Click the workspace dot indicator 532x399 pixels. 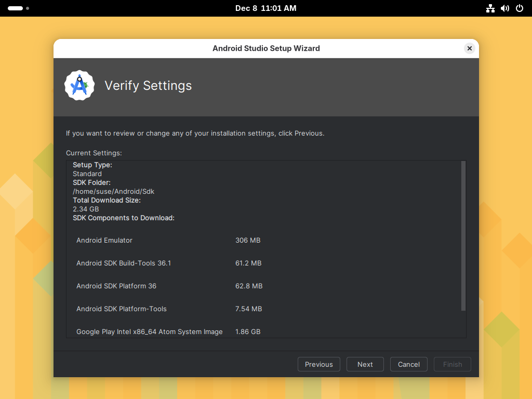click(x=28, y=8)
